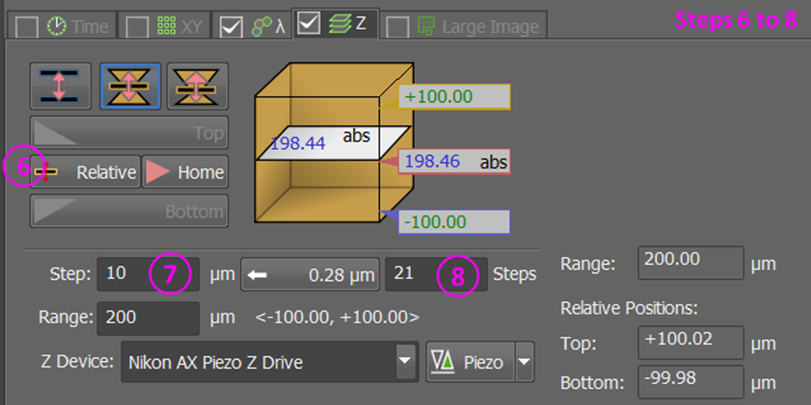Select the symmetric range Z mode icon
Image resolution: width=811 pixels, height=405 pixels.
[129, 85]
